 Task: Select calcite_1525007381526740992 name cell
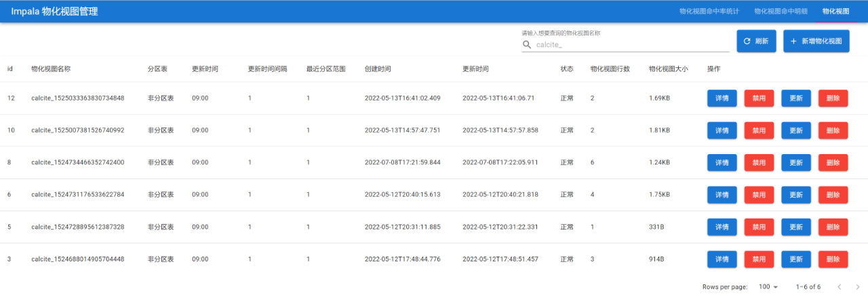pos(78,130)
